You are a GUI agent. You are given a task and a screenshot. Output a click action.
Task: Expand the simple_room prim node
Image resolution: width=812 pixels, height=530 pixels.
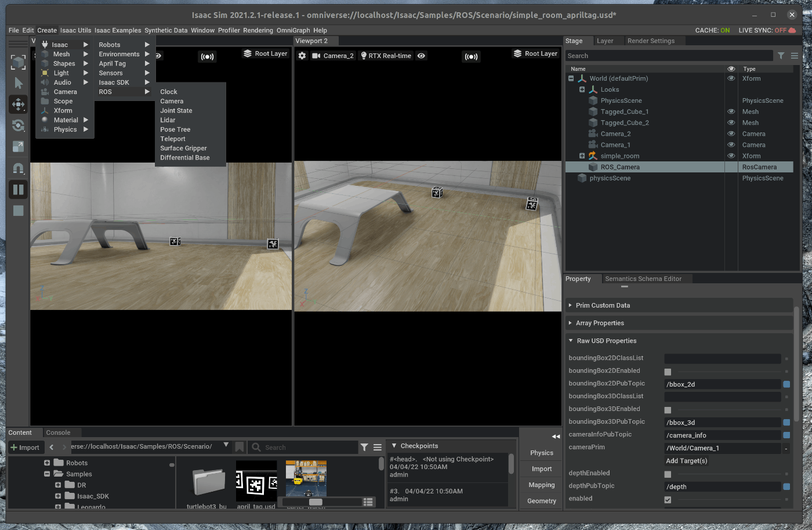pyautogui.click(x=582, y=156)
